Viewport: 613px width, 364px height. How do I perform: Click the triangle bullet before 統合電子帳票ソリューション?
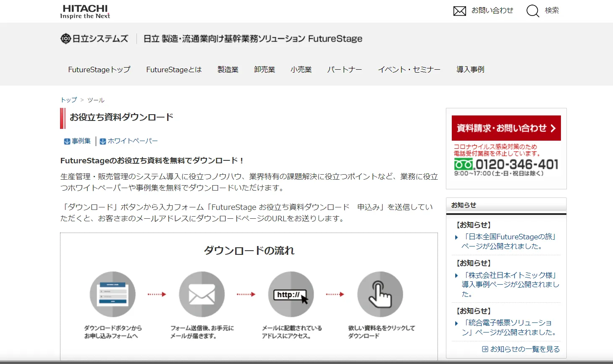pos(456,323)
